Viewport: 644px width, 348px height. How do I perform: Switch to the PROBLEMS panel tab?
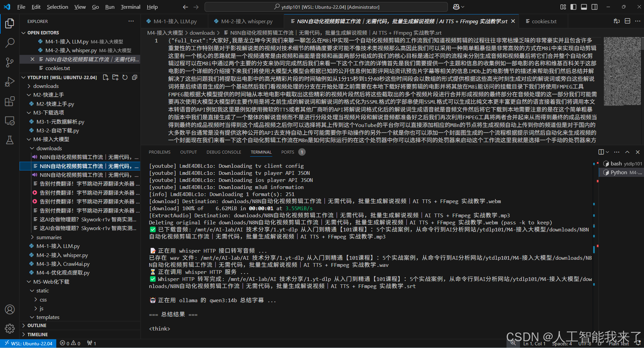(160, 152)
